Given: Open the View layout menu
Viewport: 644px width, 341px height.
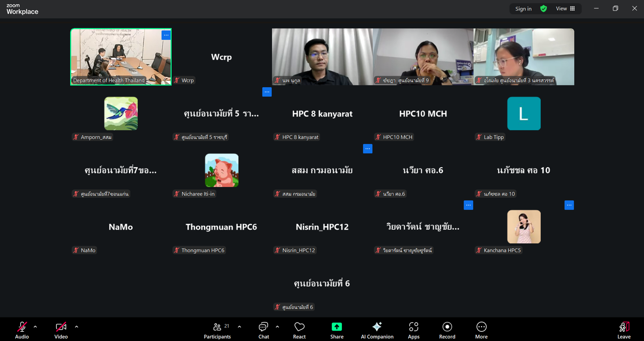Looking at the screenshot, I should click(x=566, y=9).
